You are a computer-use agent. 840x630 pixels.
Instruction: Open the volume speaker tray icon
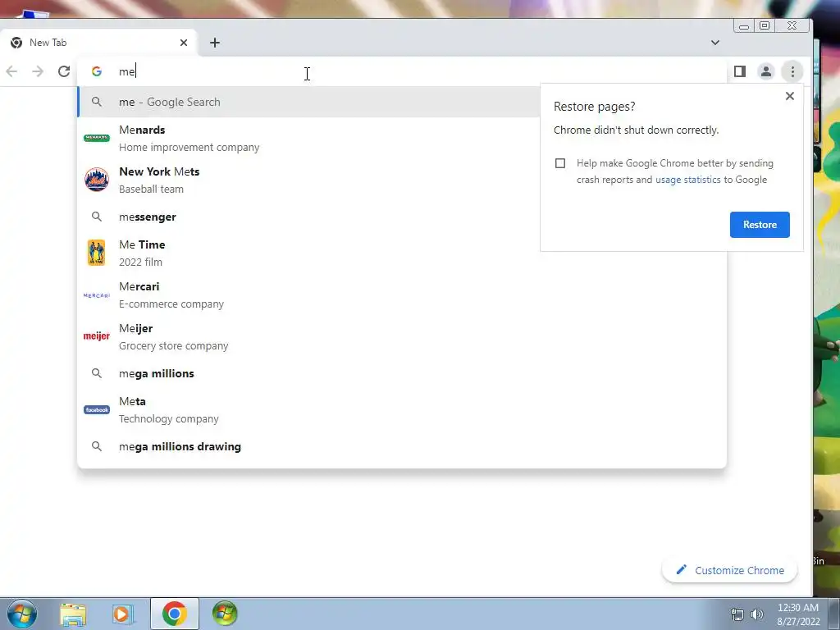tap(757, 614)
